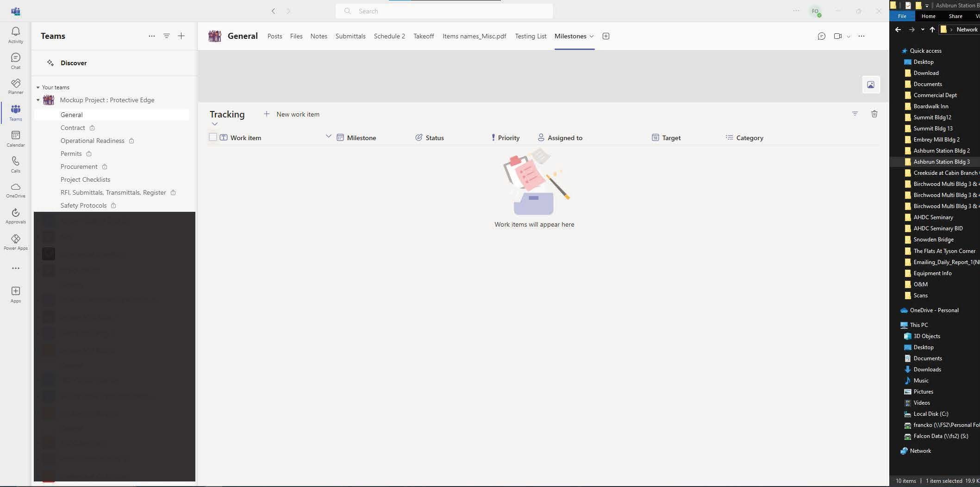Open the Calendar app in Teams

pyautogui.click(x=16, y=138)
